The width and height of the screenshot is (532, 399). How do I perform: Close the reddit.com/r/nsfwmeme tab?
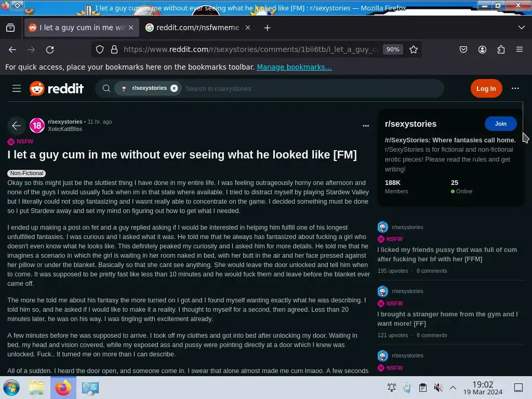[x=248, y=28]
